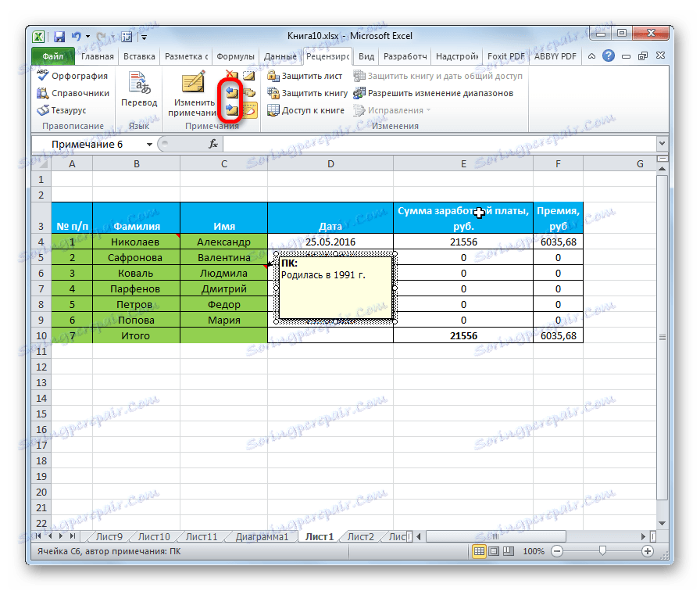Screen dimensions: 700x591
Task: Go to the next comment
Action: click(231, 110)
